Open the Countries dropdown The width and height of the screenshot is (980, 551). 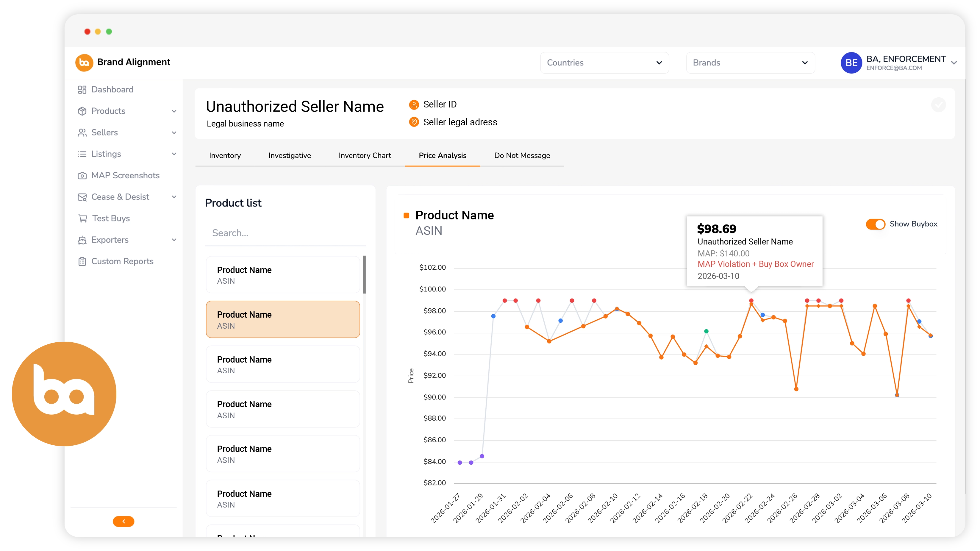(x=604, y=63)
